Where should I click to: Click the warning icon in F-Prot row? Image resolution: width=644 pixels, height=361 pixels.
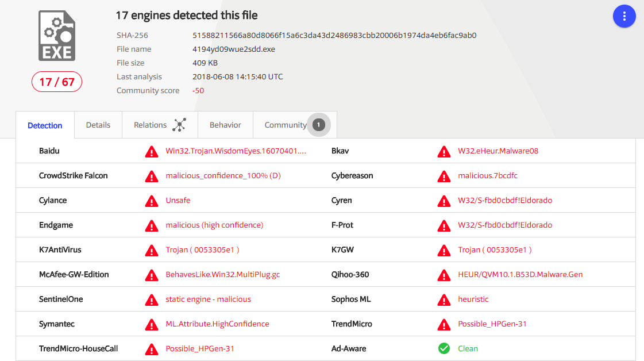[444, 225]
